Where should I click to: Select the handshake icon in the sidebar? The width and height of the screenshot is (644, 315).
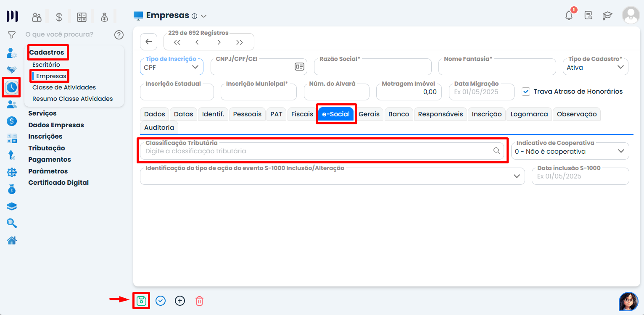pos(12,70)
